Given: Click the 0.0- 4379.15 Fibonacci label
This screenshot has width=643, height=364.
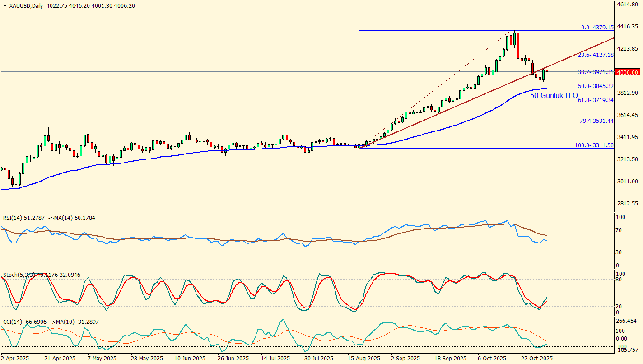Looking at the screenshot, I should click(597, 28).
